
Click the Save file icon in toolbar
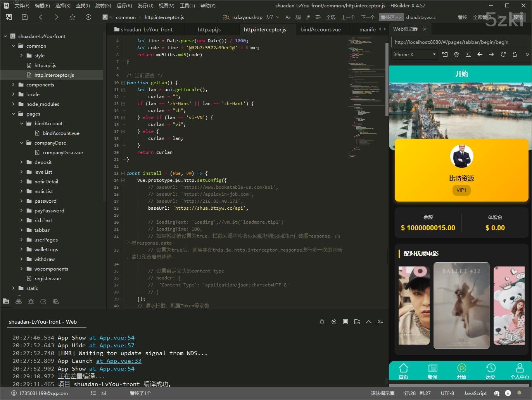25,17
